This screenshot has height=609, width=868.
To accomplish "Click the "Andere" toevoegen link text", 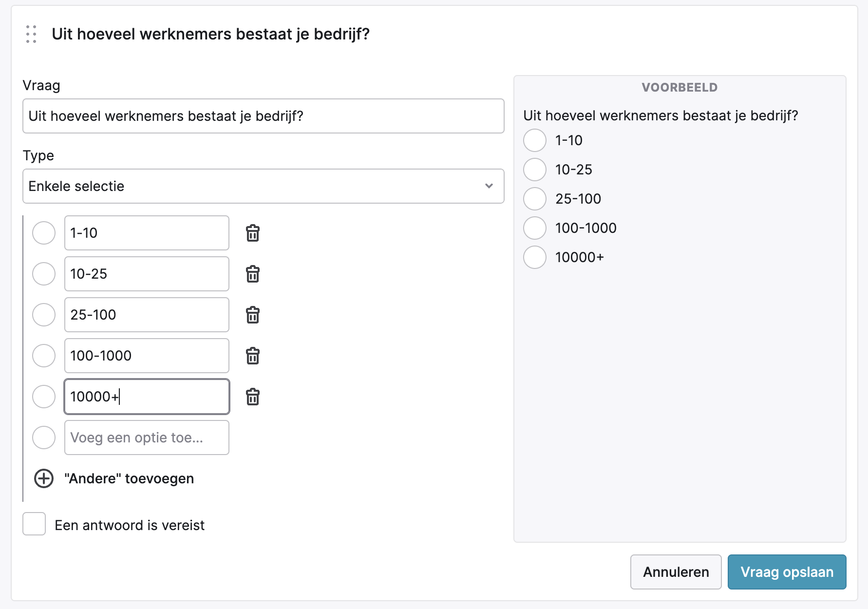I will (129, 478).
